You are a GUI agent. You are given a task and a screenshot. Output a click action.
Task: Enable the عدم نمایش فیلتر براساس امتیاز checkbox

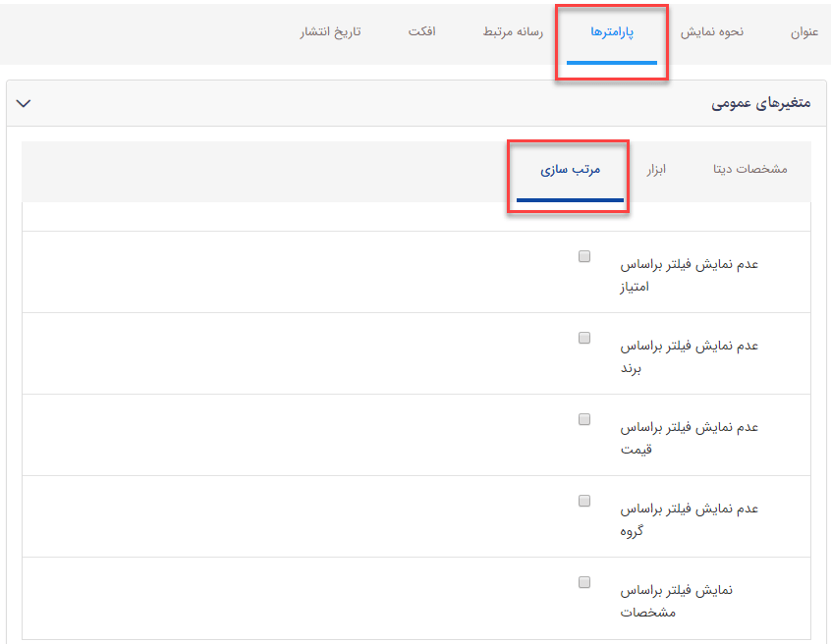pos(584,255)
